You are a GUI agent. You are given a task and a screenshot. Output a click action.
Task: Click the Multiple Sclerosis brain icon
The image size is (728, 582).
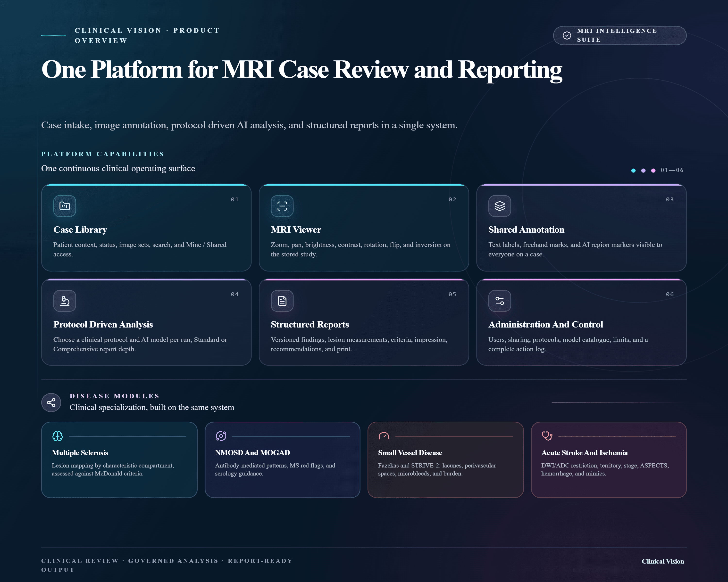tap(57, 436)
